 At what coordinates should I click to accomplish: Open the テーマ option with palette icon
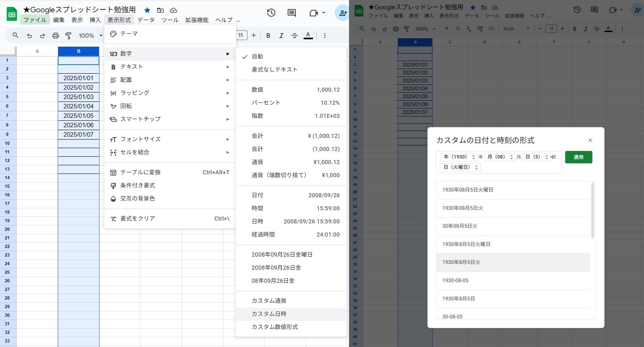[x=113, y=34]
